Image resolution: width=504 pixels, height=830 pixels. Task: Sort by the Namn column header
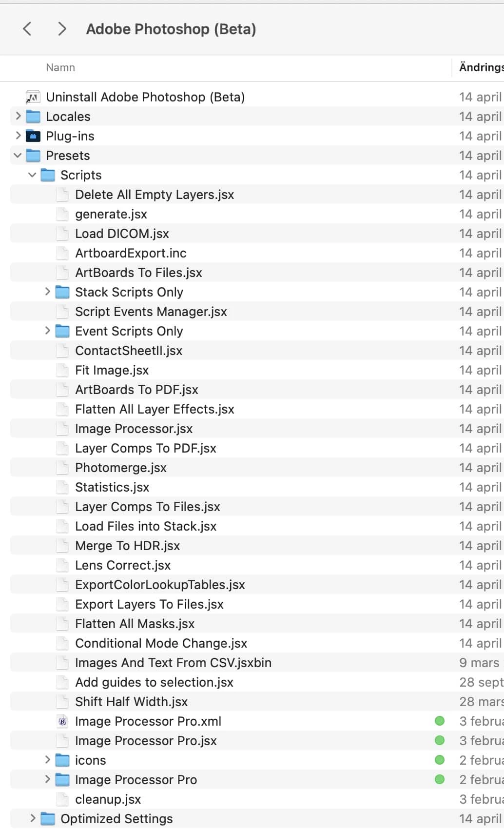(x=60, y=68)
